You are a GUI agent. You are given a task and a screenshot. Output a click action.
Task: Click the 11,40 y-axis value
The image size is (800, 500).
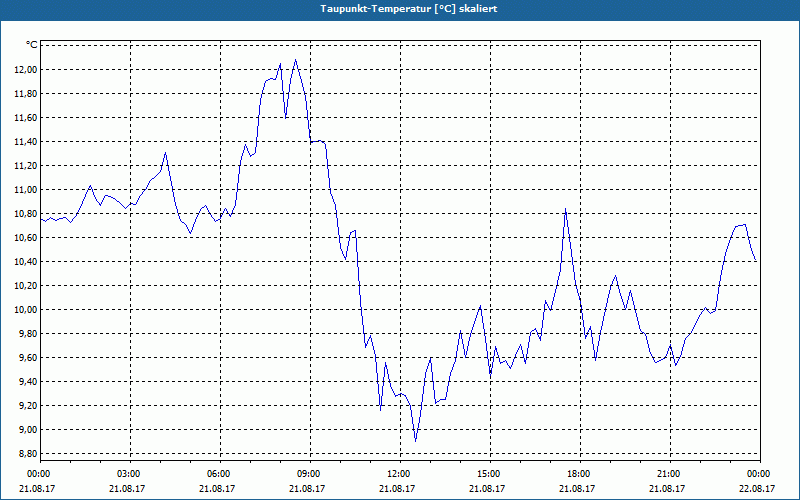pyautogui.click(x=26, y=142)
